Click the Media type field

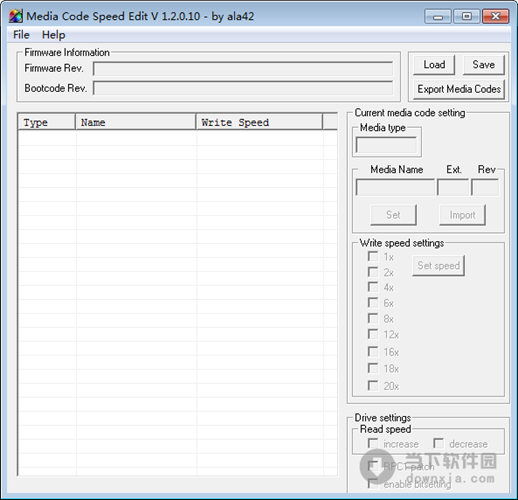386,145
